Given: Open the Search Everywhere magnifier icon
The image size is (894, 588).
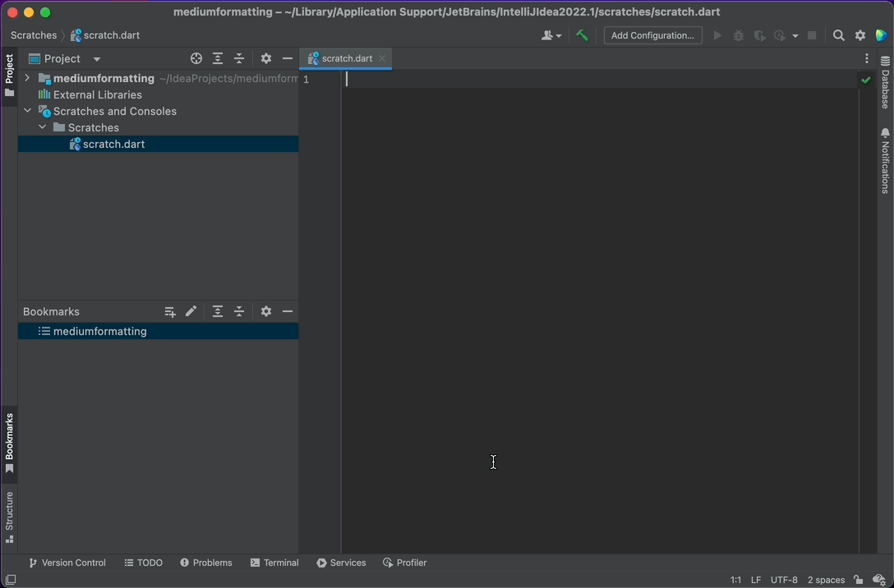Looking at the screenshot, I should coord(837,35).
